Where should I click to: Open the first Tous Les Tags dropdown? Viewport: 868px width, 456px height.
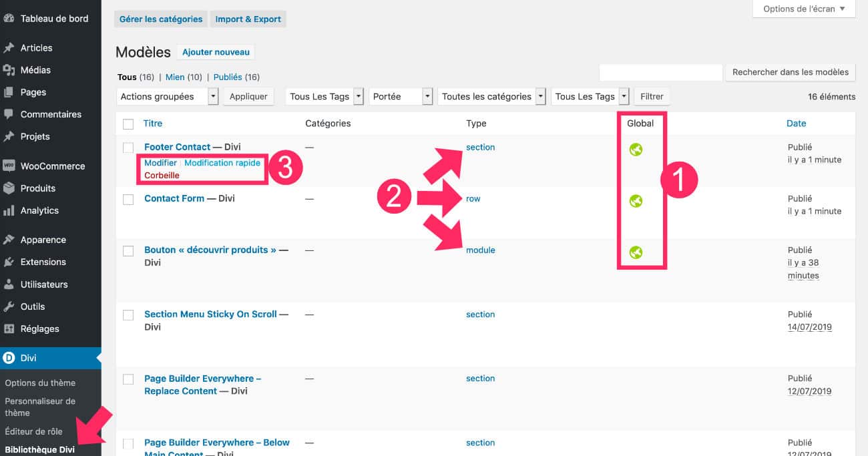coord(324,96)
